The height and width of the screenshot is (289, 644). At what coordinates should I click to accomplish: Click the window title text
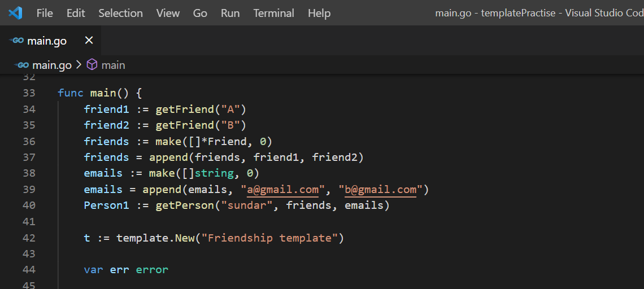(539, 13)
